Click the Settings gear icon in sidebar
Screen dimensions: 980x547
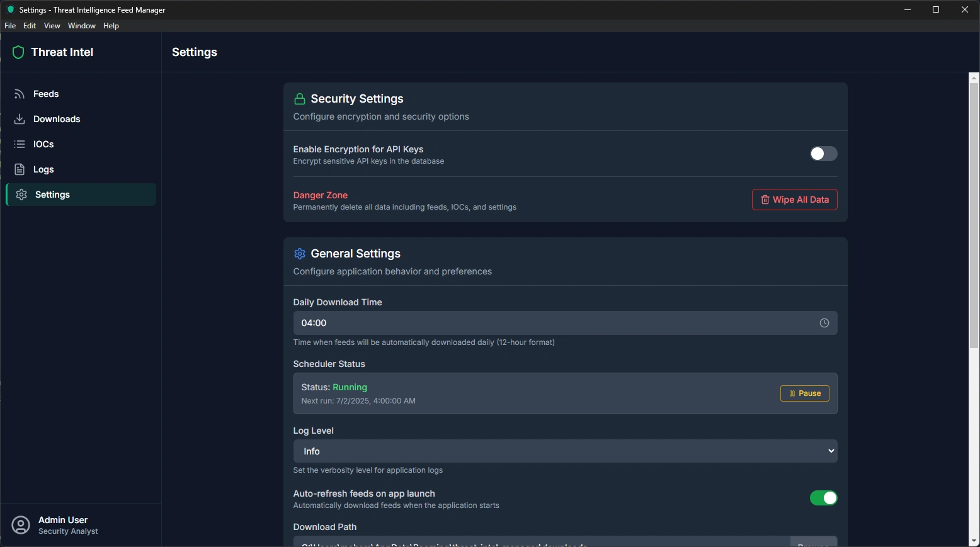click(x=21, y=195)
